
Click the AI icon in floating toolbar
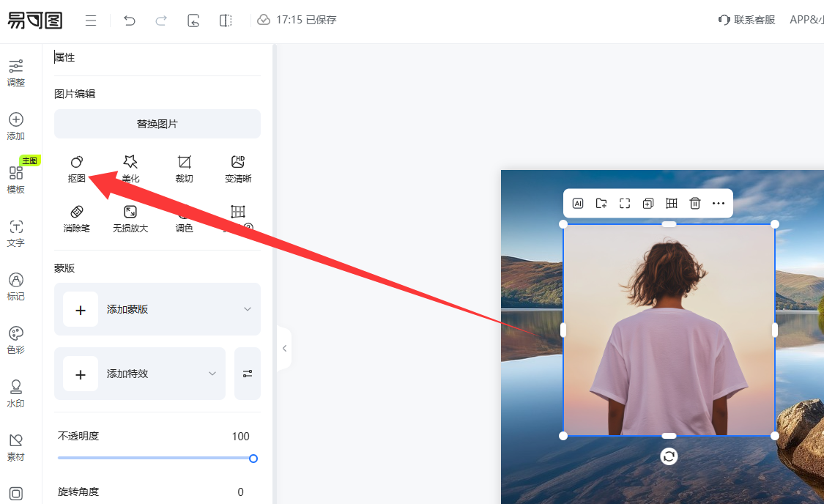click(578, 204)
